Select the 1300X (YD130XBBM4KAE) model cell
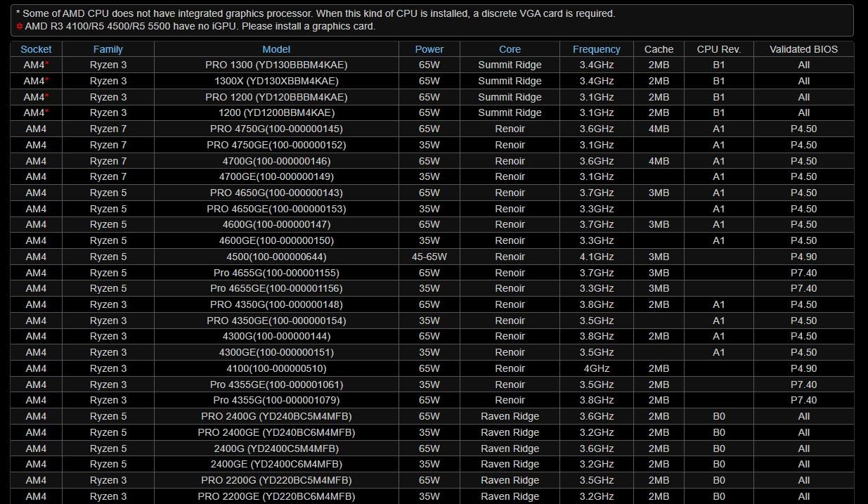This screenshot has height=504, width=868. (276, 81)
